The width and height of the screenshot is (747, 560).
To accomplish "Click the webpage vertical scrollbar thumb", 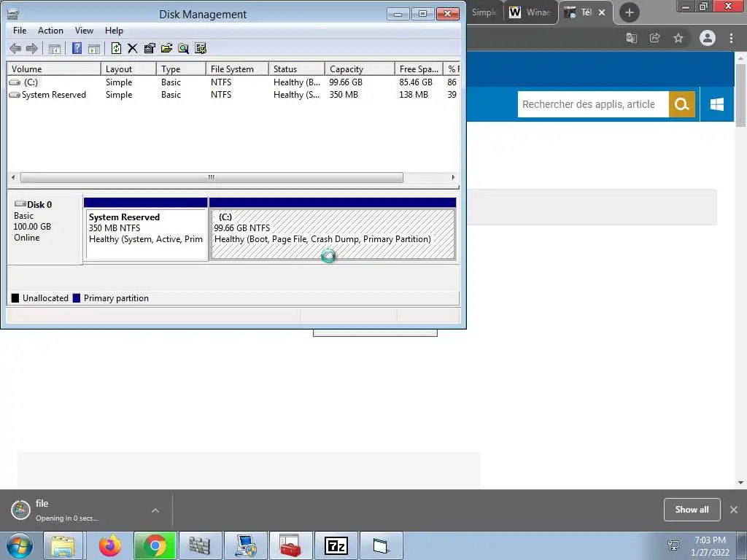I will click(740, 96).
